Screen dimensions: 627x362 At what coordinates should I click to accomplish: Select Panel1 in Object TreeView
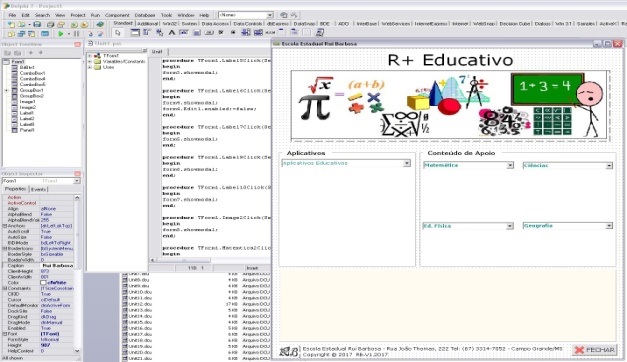tap(27, 130)
